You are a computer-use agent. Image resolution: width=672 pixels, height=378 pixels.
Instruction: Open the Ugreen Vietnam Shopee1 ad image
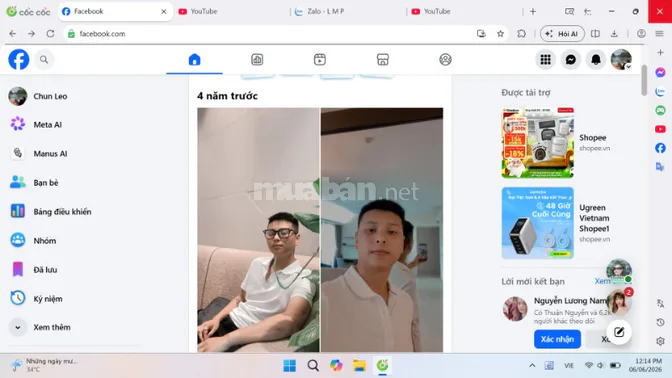pyautogui.click(x=537, y=223)
